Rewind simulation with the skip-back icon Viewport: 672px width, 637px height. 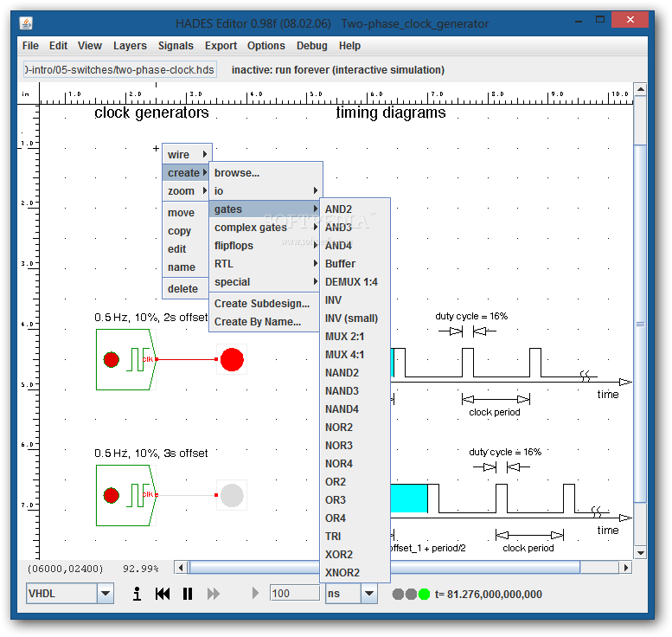(x=163, y=594)
